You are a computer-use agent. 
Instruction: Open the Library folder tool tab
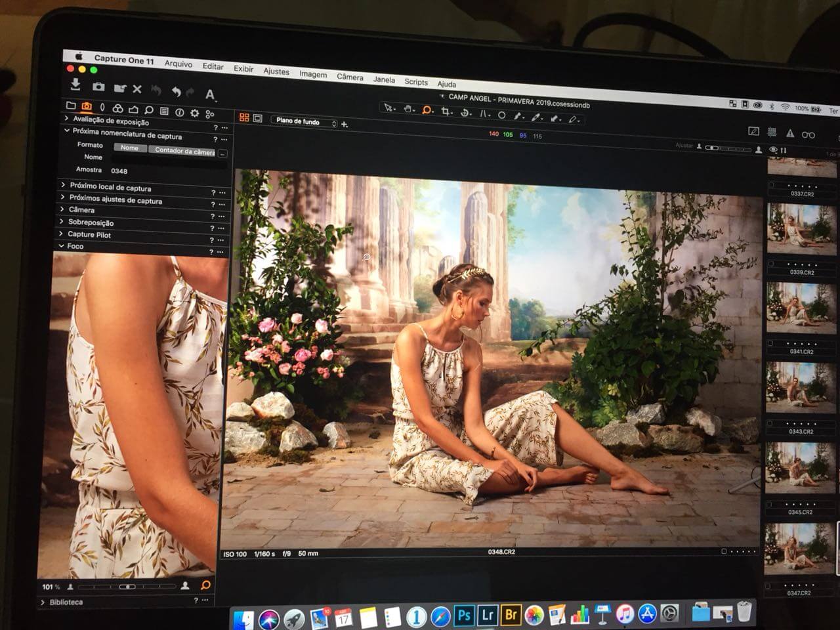click(71, 106)
